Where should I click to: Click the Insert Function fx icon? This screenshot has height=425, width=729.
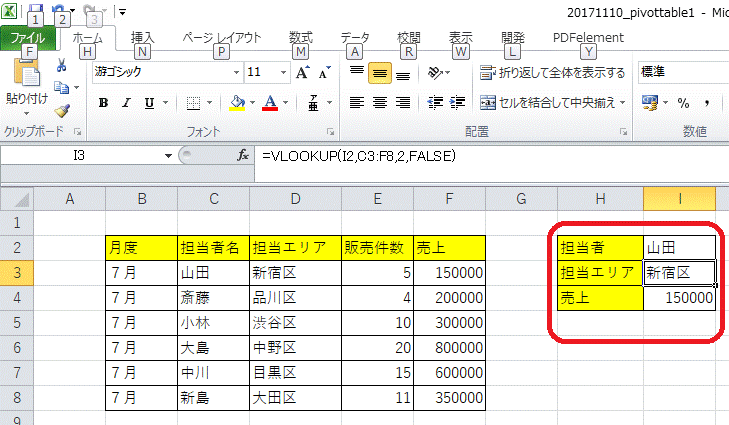point(242,156)
